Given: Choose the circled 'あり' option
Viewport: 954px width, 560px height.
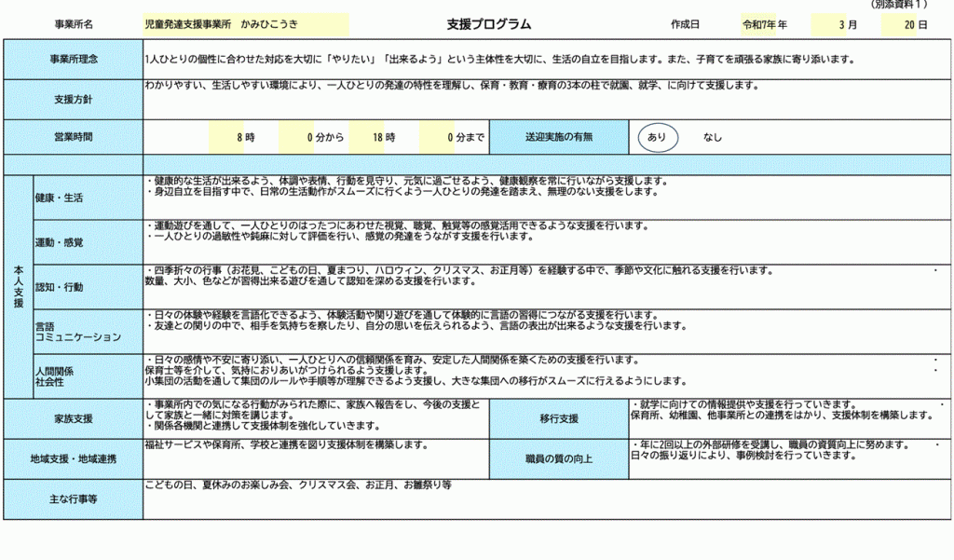Looking at the screenshot, I should point(657,137).
